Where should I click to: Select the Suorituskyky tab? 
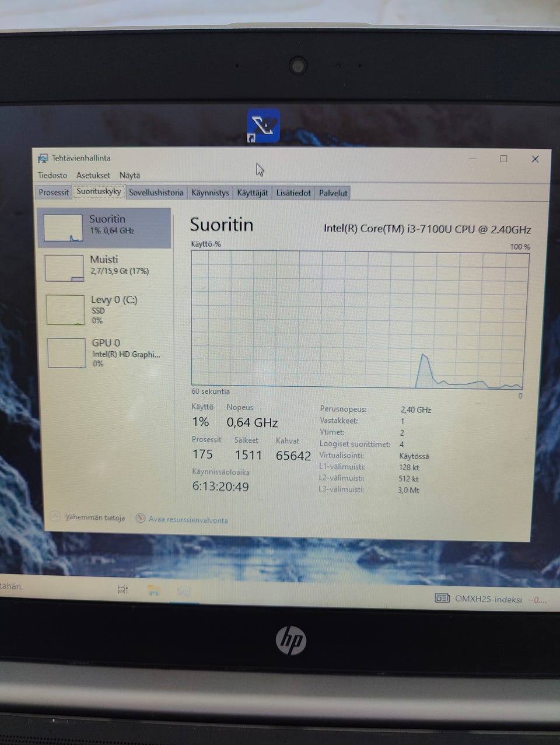click(99, 191)
